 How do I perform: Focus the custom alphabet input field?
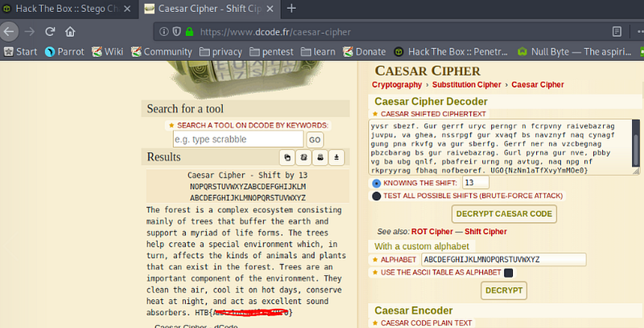point(504,260)
